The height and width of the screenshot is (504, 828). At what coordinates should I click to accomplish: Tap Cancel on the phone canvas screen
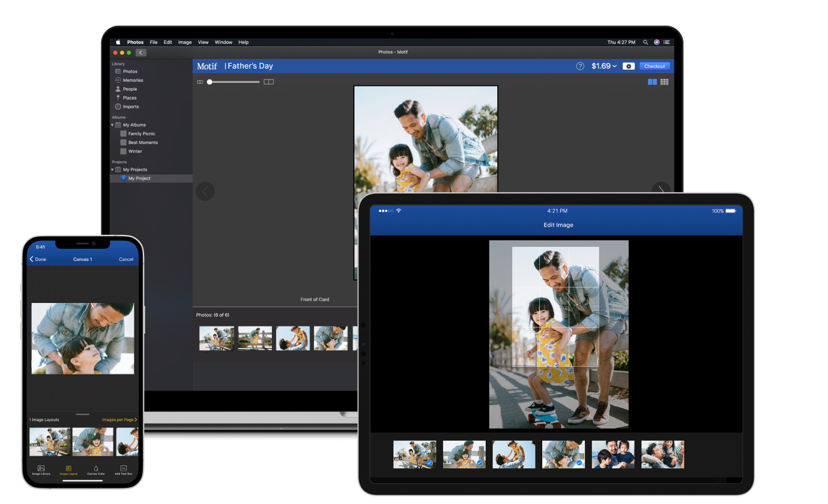coord(126,259)
